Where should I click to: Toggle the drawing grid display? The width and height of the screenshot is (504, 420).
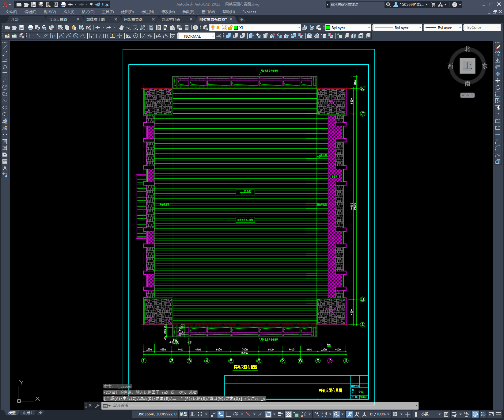[x=192, y=414]
